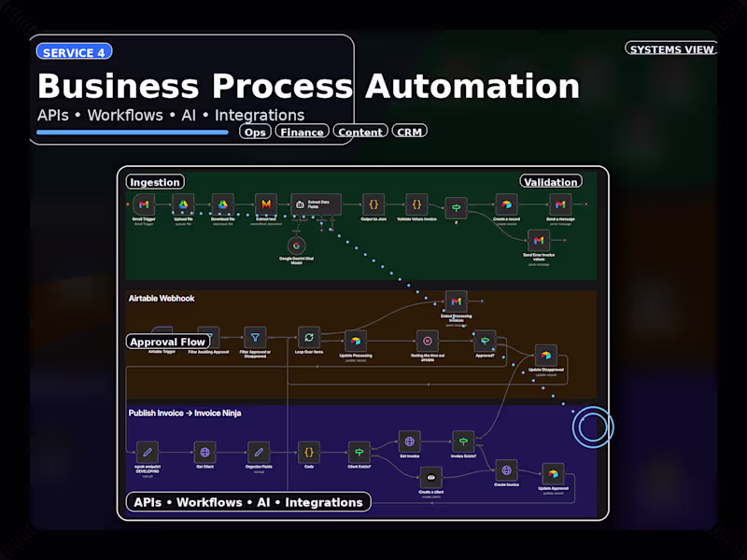Select the Output to Json code node
747x560 pixels.
click(x=373, y=203)
